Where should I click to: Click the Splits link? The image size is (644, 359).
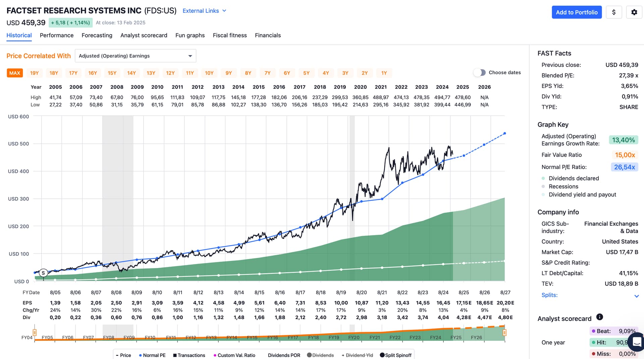[x=549, y=295]
